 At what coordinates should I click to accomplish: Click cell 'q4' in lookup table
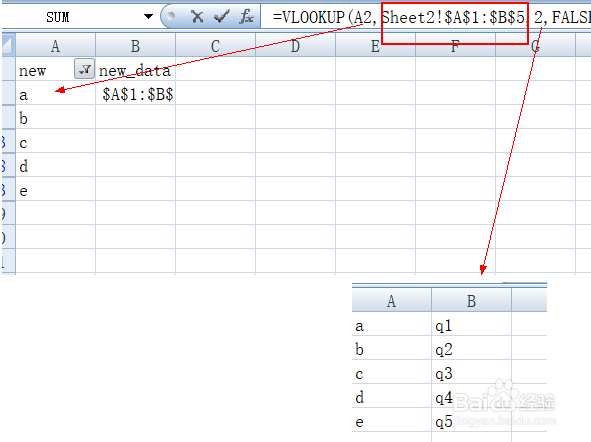pyautogui.click(x=471, y=397)
